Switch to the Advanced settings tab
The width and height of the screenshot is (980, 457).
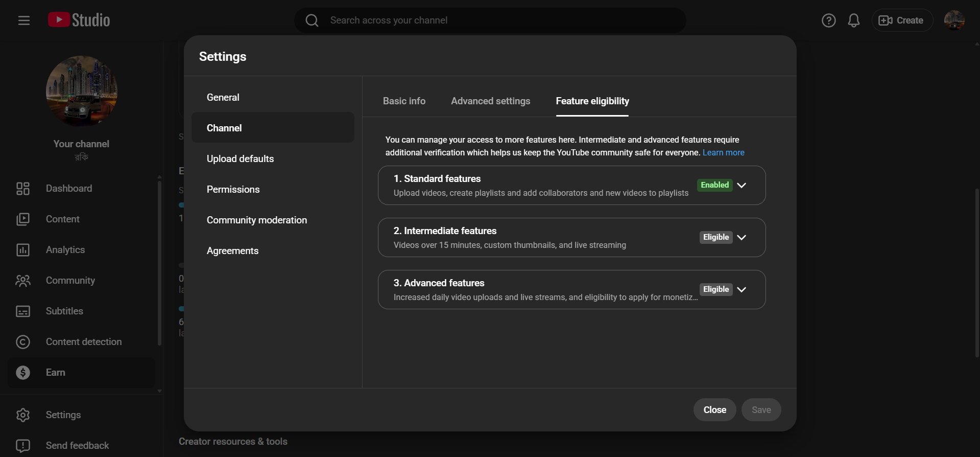pyautogui.click(x=490, y=101)
